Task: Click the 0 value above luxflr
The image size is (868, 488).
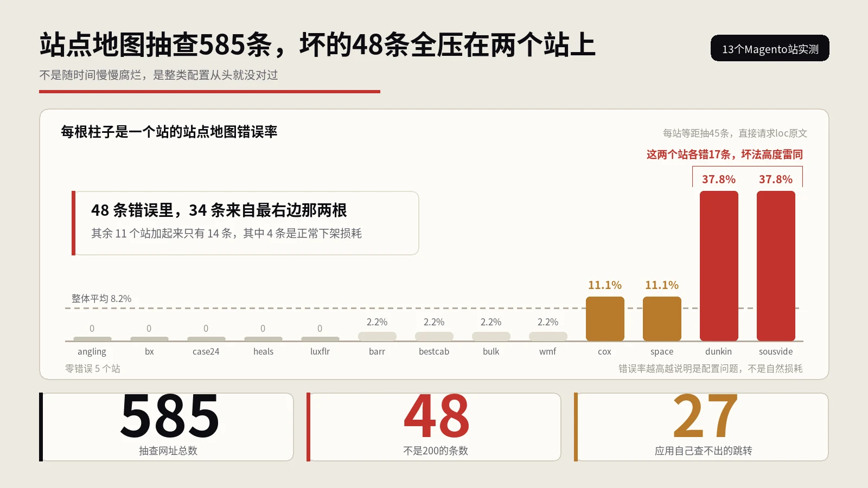Action: pyautogui.click(x=320, y=329)
